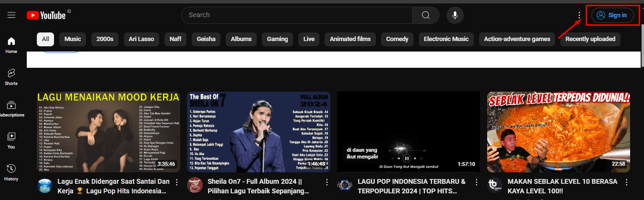Open History in the sidebar

(x=11, y=173)
